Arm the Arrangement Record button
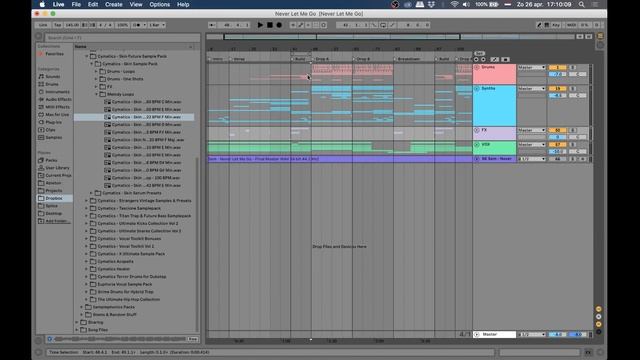 pos(279,25)
